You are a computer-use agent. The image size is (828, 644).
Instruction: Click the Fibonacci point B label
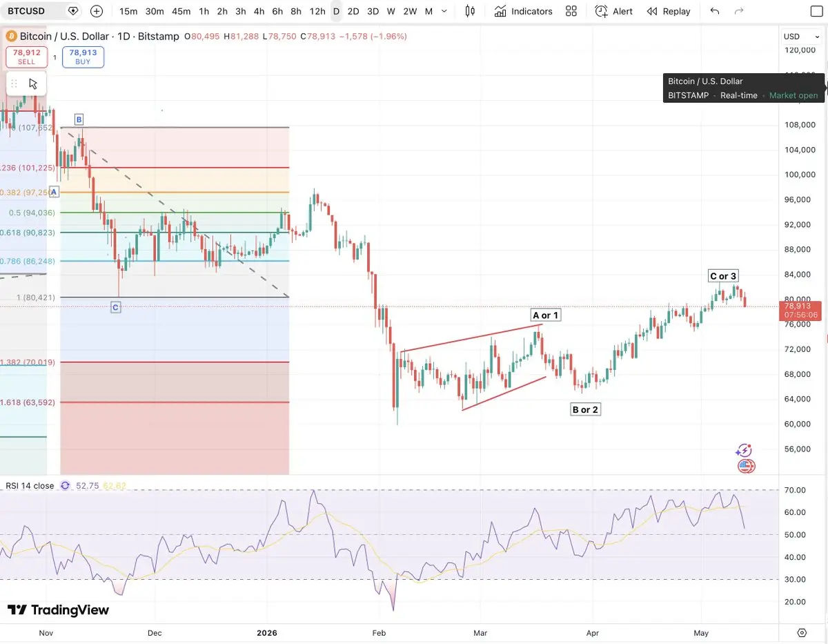pyautogui.click(x=79, y=119)
